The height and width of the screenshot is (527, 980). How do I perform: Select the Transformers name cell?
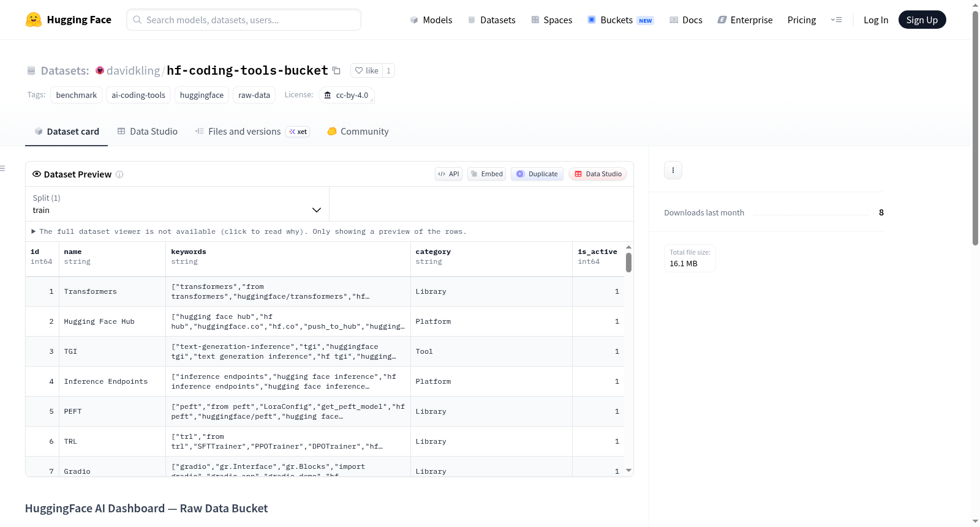pos(113,291)
